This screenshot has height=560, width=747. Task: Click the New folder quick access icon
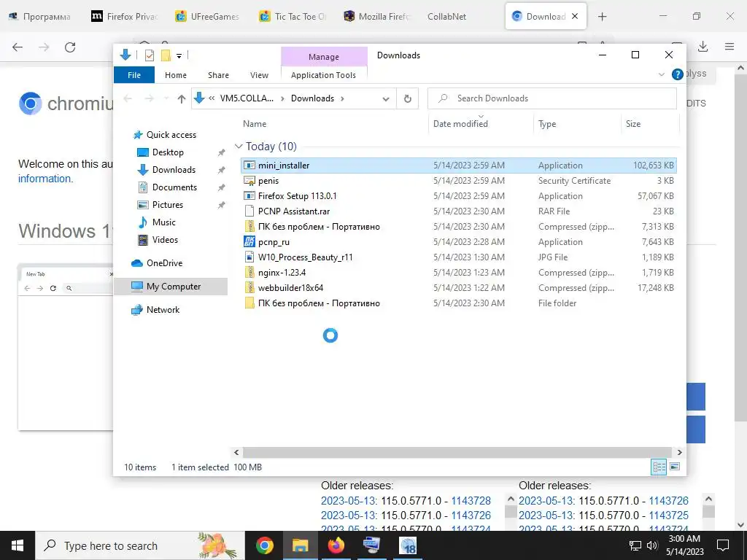tap(166, 55)
